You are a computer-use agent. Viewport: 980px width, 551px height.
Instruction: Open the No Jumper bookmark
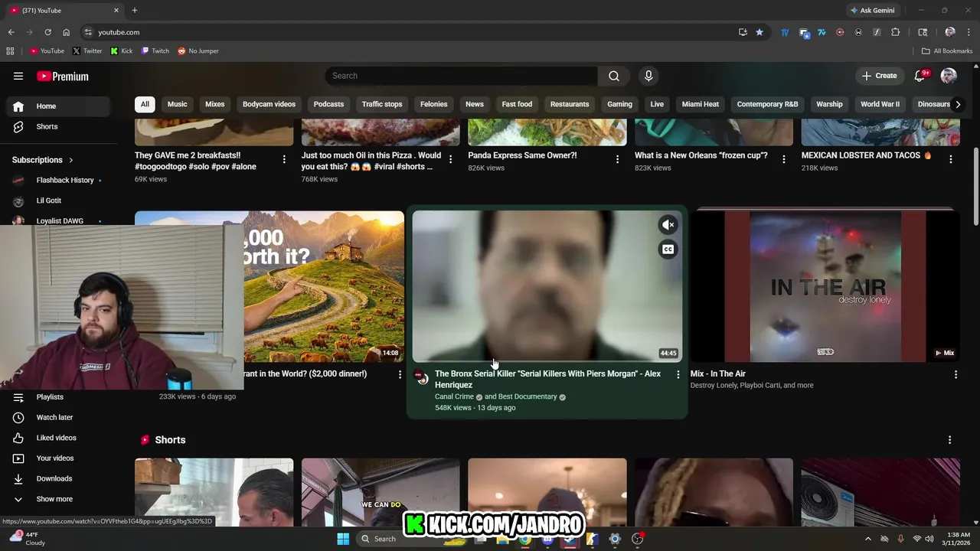(x=198, y=51)
